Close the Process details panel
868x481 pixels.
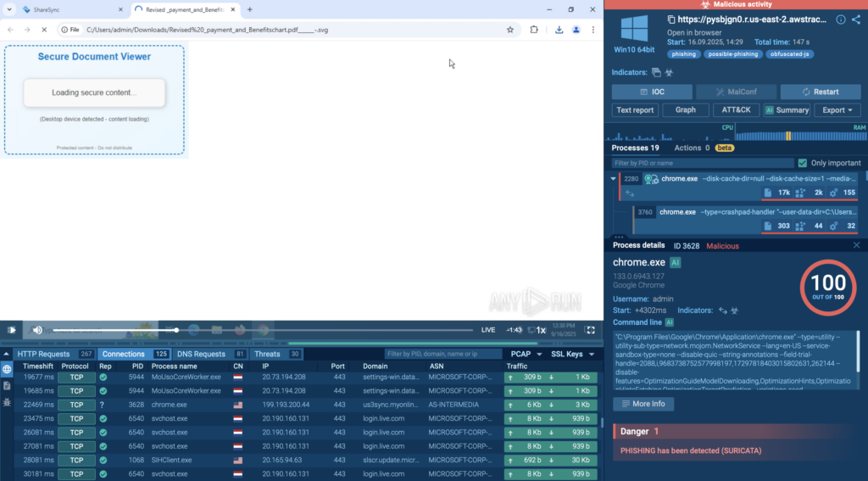856,245
